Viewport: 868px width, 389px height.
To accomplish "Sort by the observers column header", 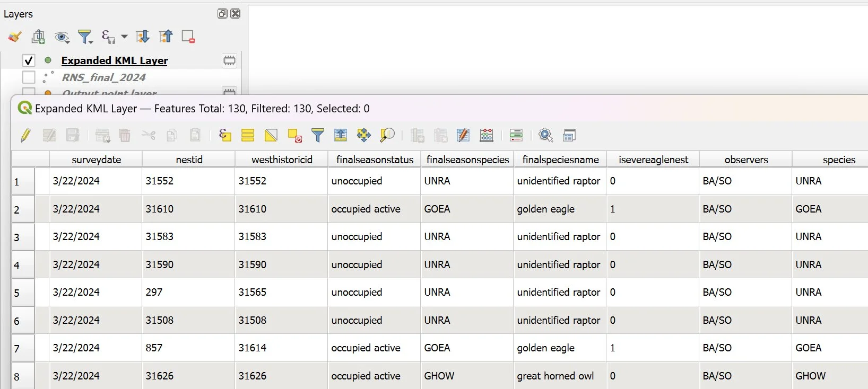I will point(746,160).
